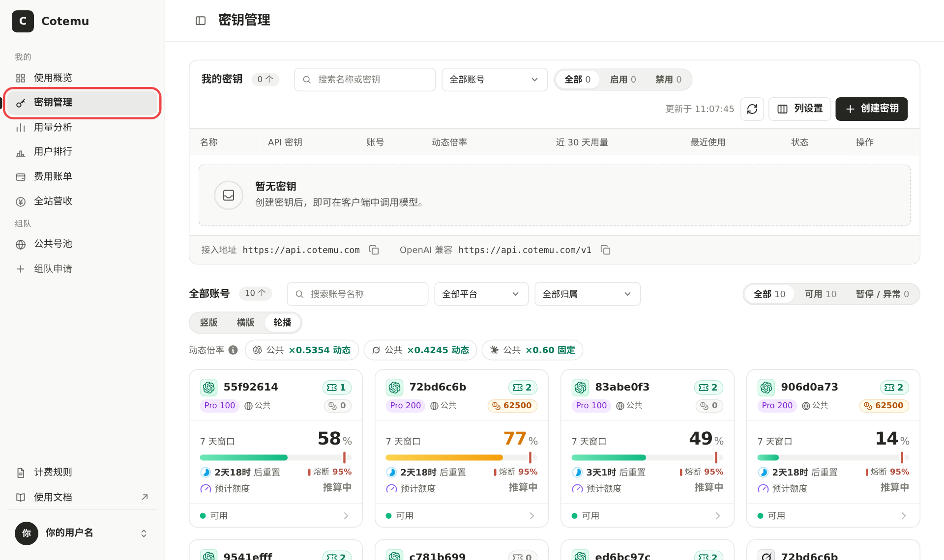Switch to 竖版 layout tab

point(208,323)
